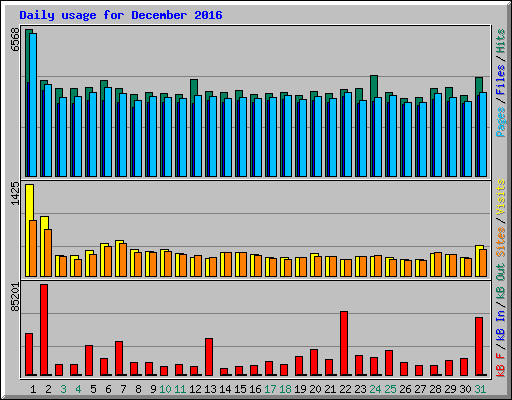
Task: Click day 8 on the x-axis
Action: click(x=138, y=389)
